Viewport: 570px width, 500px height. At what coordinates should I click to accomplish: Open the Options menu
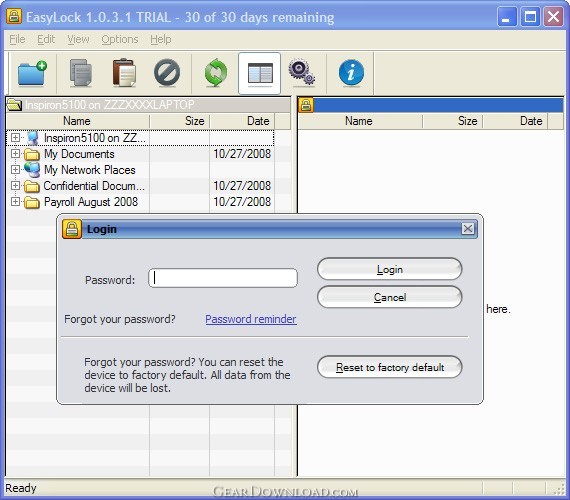pos(120,39)
